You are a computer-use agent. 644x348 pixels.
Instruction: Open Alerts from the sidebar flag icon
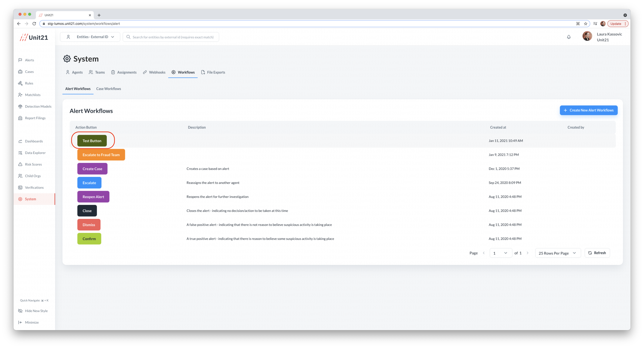coord(20,60)
